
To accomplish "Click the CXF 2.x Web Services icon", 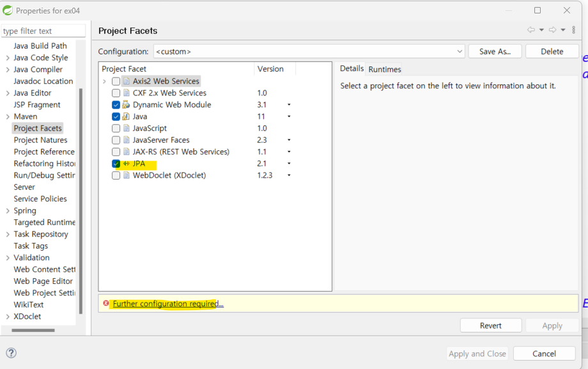I will tap(127, 93).
